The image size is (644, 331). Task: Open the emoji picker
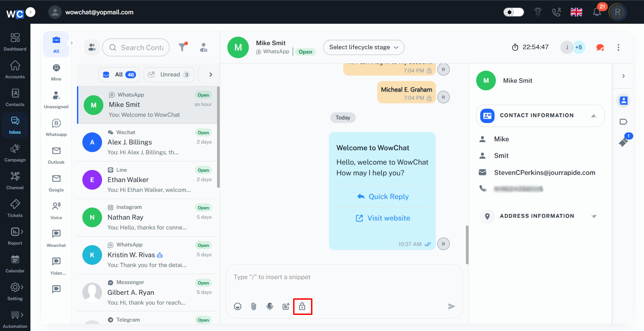tap(238, 306)
